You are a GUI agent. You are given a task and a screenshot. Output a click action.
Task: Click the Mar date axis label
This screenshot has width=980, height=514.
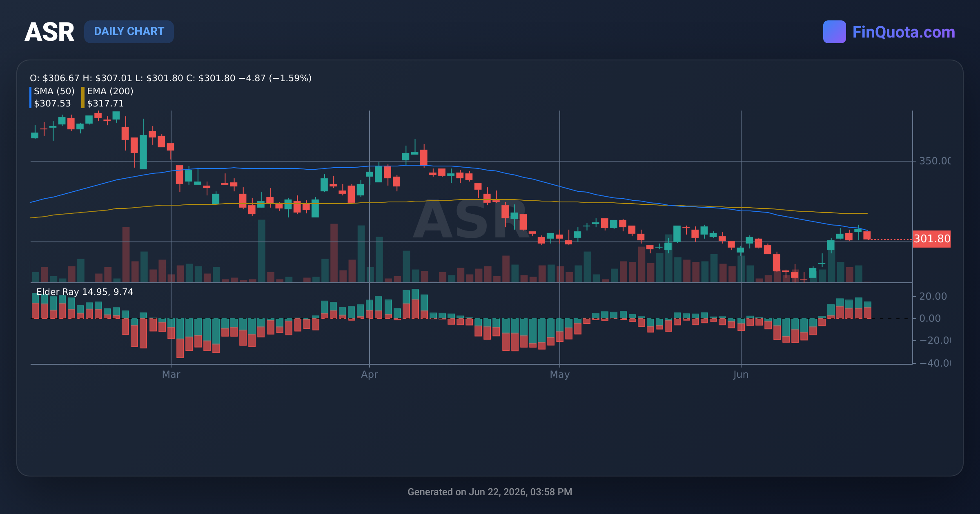[x=171, y=374]
